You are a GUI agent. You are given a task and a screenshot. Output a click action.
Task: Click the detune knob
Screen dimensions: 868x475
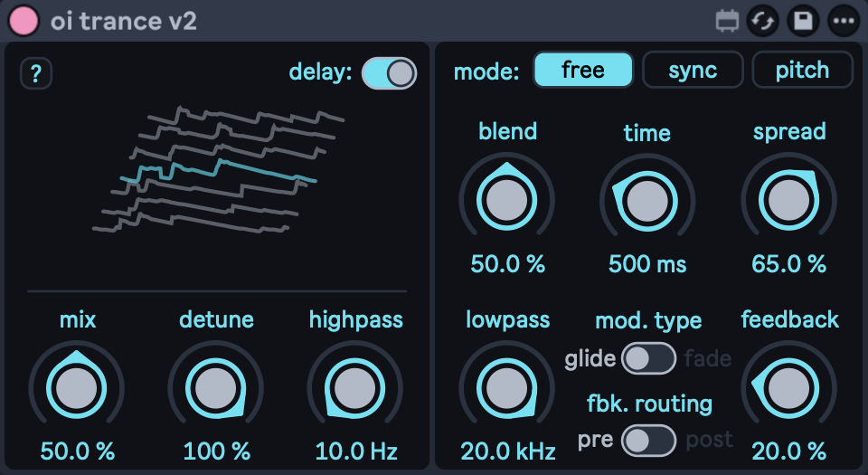pyautogui.click(x=216, y=388)
